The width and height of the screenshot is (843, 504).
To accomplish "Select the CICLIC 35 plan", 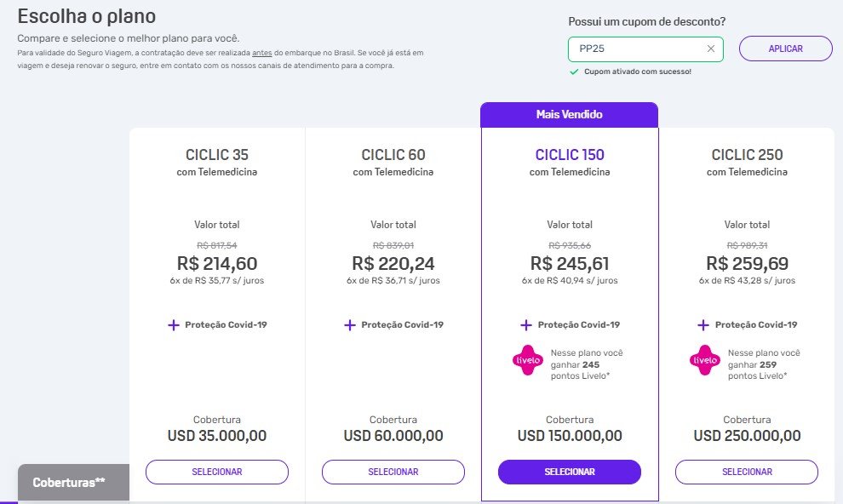I will (216, 472).
